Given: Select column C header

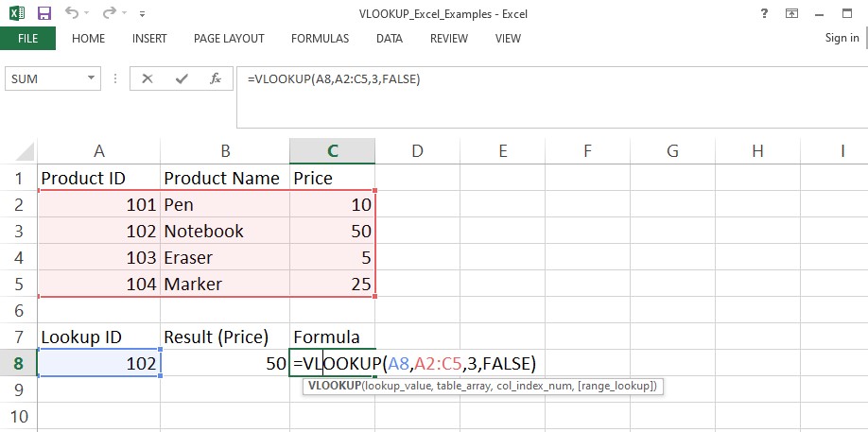Looking at the screenshot, I should [332, 150].
